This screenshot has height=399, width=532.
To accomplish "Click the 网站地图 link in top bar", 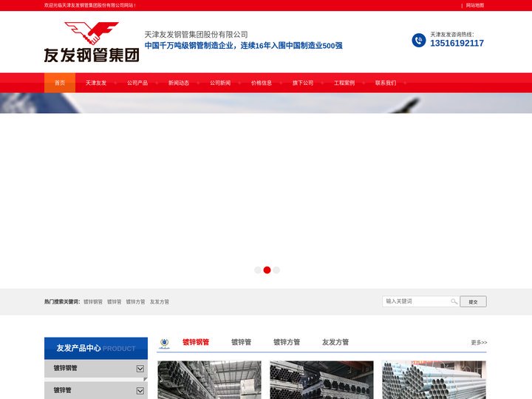I will coord(475,5).
